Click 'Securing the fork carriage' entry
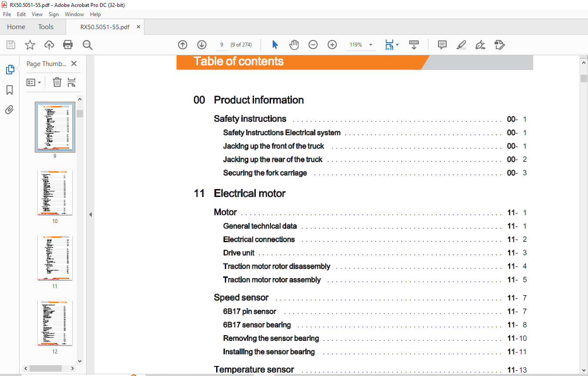588x376 pixels. (x=265, y=173)
